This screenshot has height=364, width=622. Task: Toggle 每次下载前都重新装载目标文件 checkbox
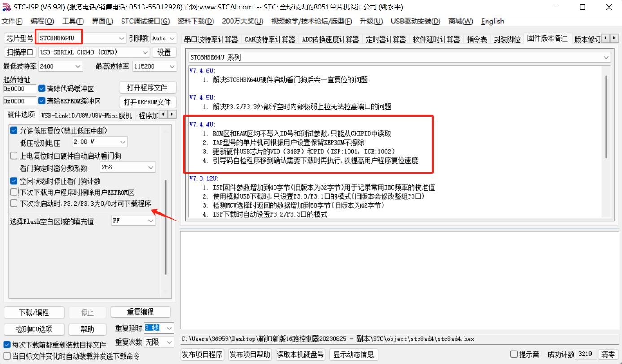point(7,345)
